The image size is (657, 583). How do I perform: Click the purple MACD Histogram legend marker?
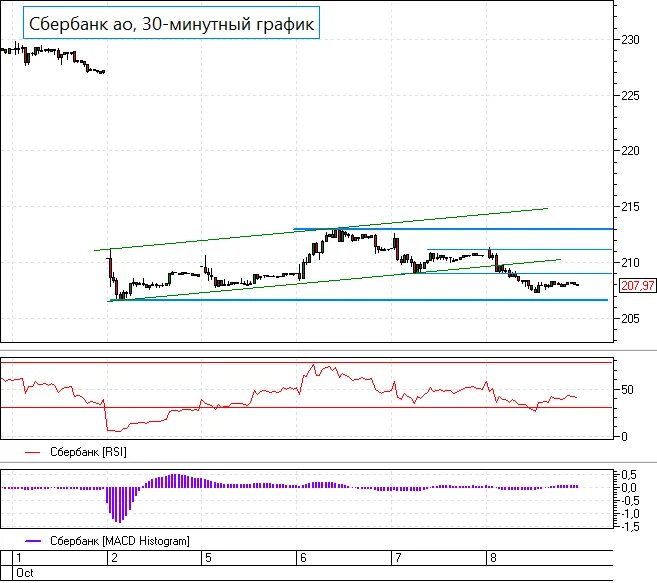point(33,541)
